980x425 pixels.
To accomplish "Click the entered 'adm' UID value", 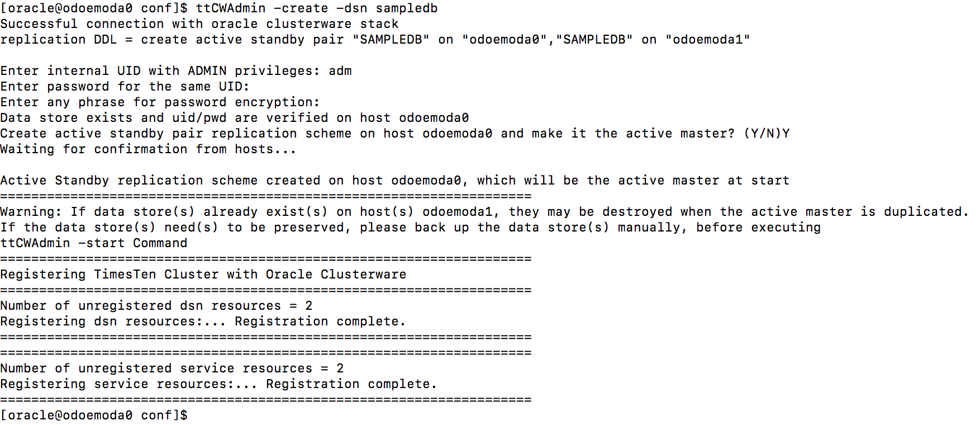I will pyautogui.click(x=340, y=71).
